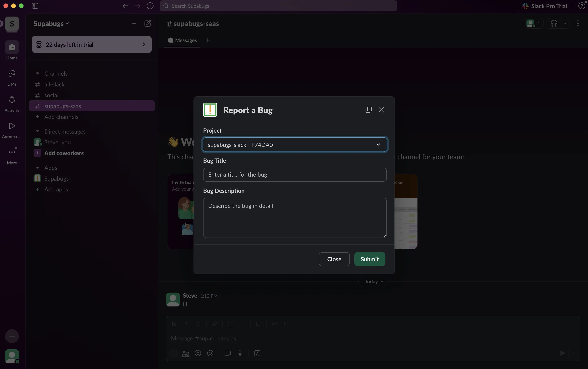The image size is (588, 369).
Task: Pop out the Report a Bug dialog
Action: coord(368,110)
